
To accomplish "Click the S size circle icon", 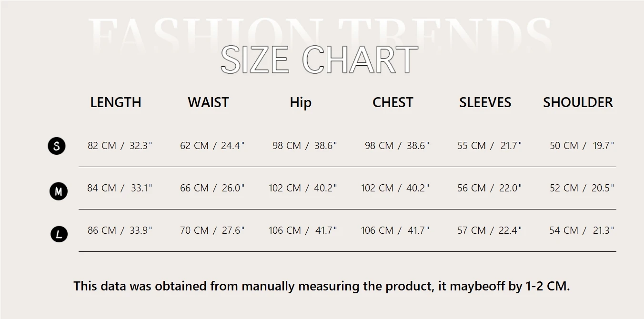I will pos(57,146).
